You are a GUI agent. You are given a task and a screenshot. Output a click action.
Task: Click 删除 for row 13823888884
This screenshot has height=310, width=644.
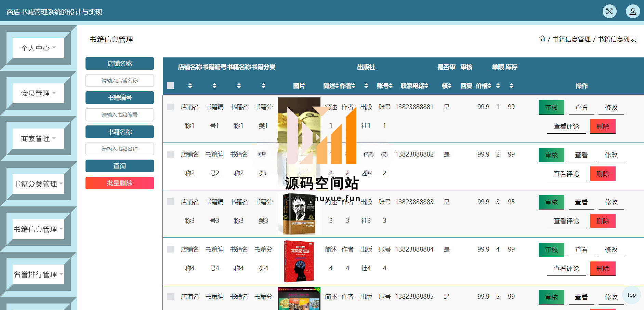coord(603,268)
